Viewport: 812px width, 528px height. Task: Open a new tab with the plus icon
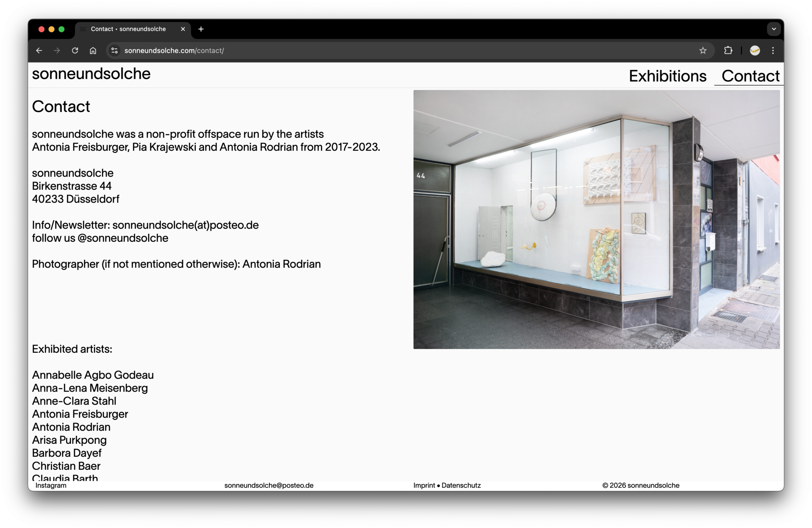point(201,29)
